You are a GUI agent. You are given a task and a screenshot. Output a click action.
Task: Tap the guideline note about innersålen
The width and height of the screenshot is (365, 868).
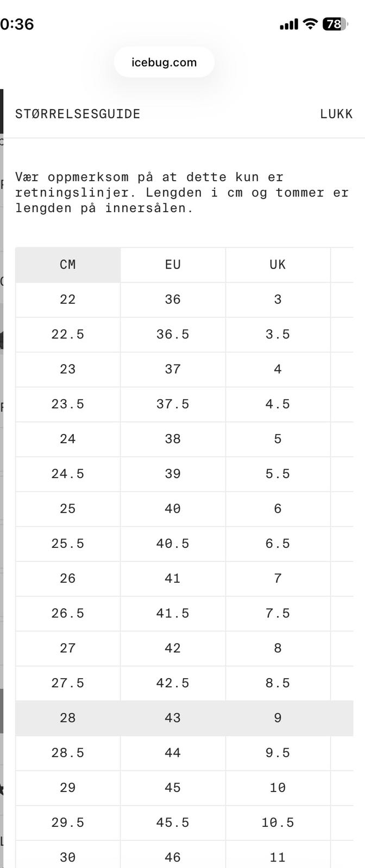[x=182, y=193]
